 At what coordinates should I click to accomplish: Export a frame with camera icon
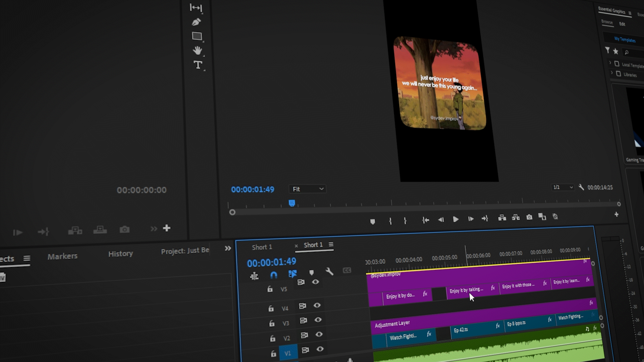[529, 217]
